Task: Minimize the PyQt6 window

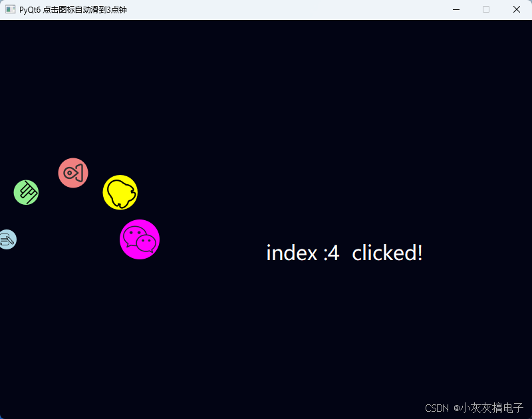Action: coord(456,9)
